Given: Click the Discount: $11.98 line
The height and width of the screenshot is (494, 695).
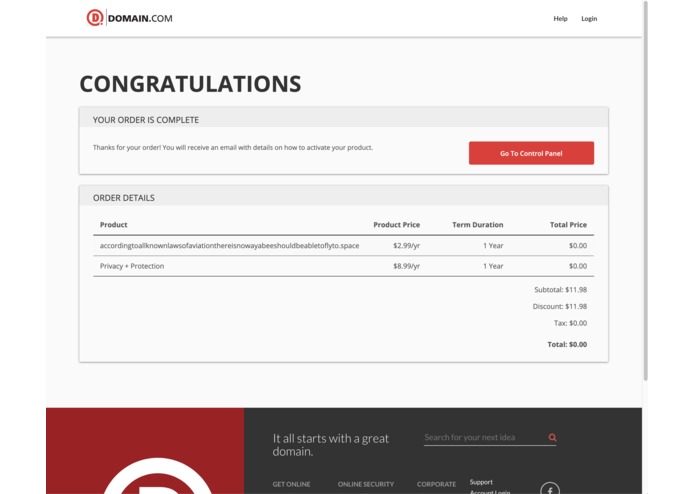Looking at the screenshot, I should [559, 307].
